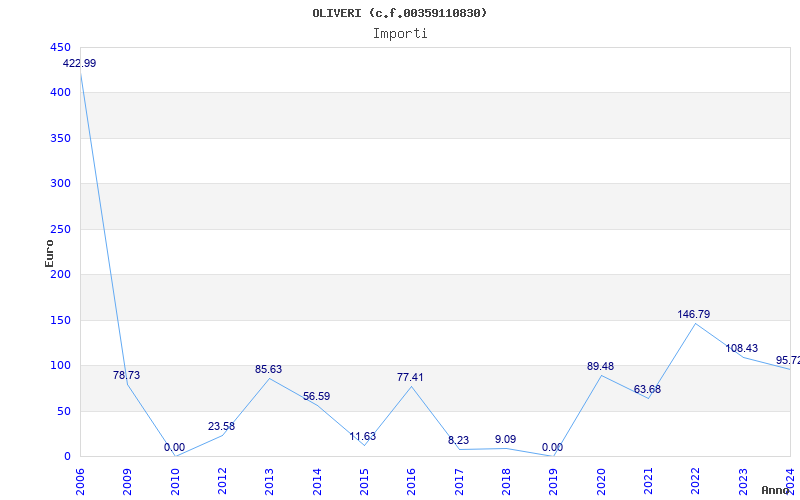This screenshot has height=500, width=800.
Task: Click the 2013 x-axis year
Action: click(x=269, y=481)
